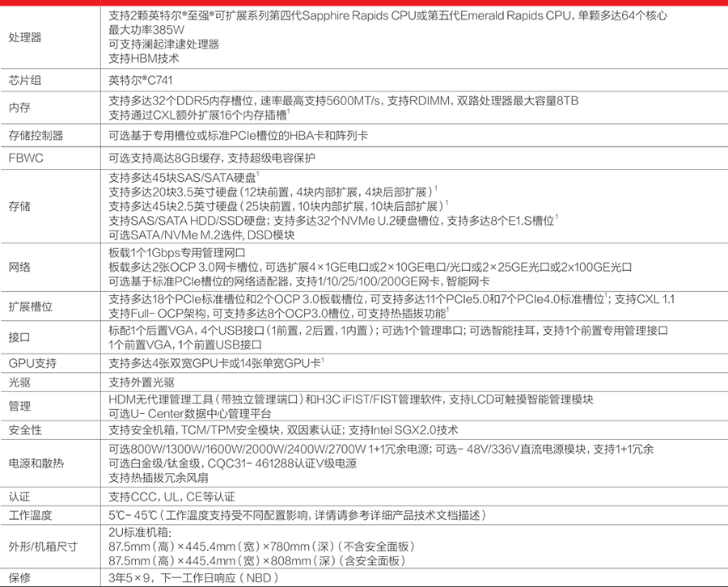Select the 标配1个后置VGA 4个USB接口 line
Viewport: 728px width, 587px height.
(x=388, y=331)
